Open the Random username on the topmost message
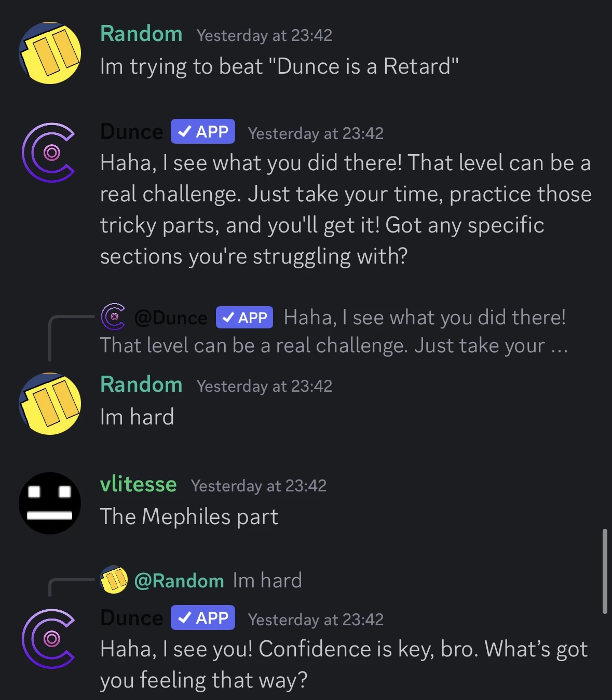 pos(141,34)
